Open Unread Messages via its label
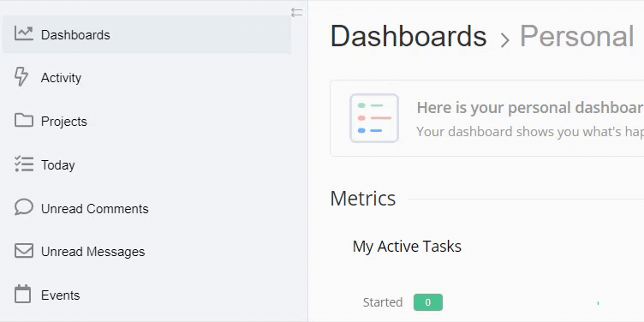Image resolution: width=644 pixels, height=322 pixels. pos(92,252)
